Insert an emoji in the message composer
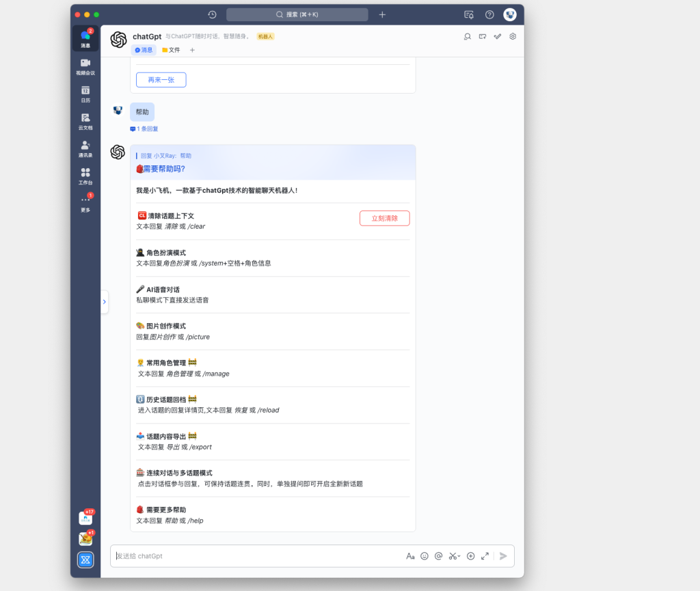This screenshot has height=591, width=700. point(425,555)
